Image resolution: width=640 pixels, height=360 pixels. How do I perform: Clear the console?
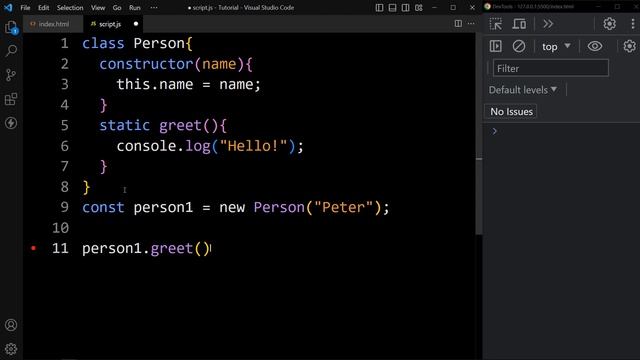point(519,47)
